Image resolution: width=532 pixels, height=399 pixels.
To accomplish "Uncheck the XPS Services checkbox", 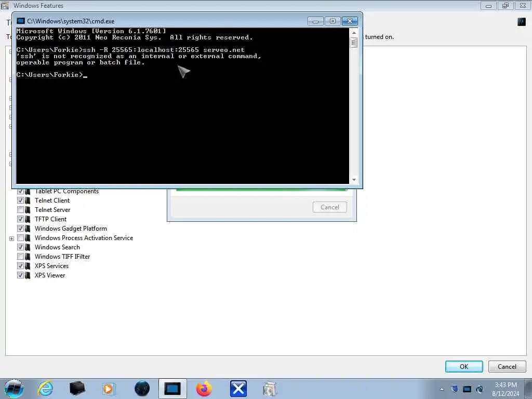I will pyautogui.click(x=20, y=265).
